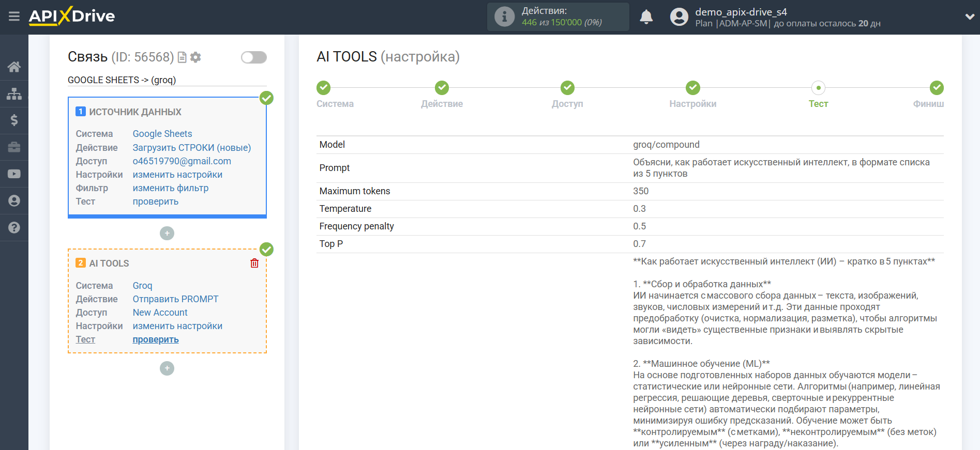Click изменить фильтр link in data source
The width and height of the screenshot is (980, 450).
click(x=171, y=188)
